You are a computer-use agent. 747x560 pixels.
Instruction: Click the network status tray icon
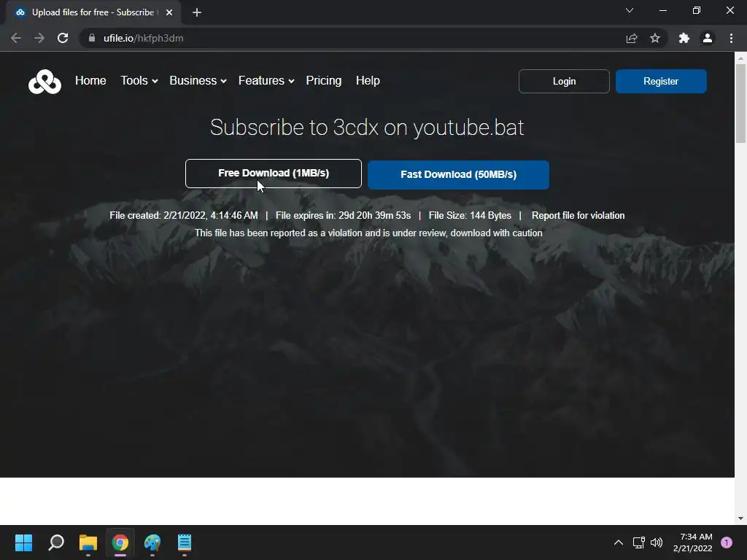click(x=639, y=542)
